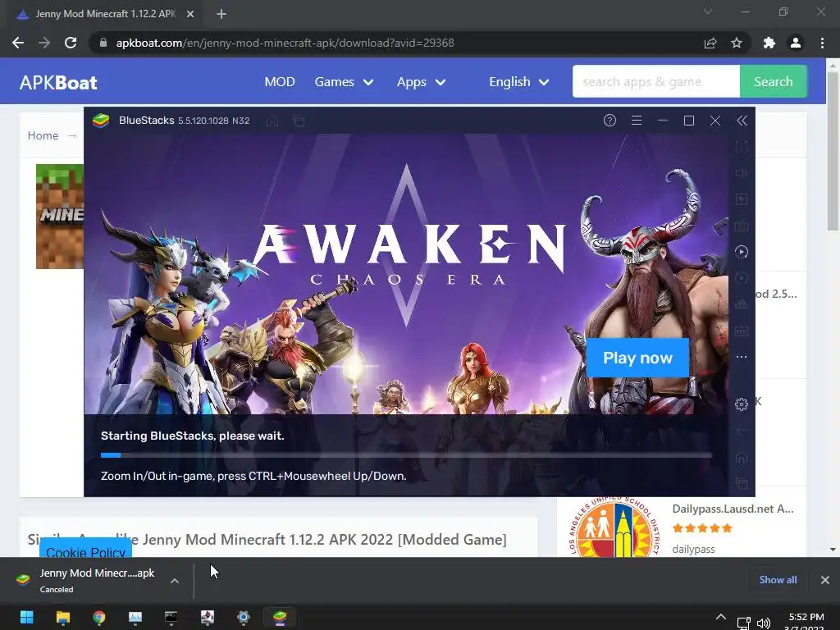Click the BlueStacks fullscreen sidebar icon
The width and height of the screenshot is (840, 630).
(742, 146)
